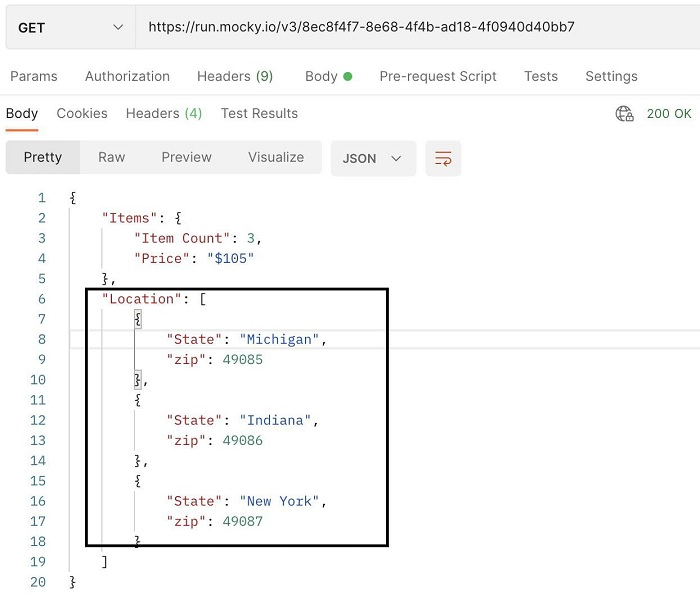This screenshot has width=700, height=600.
Task: Go to the Settings tab
Action: [x=611, y=76]
